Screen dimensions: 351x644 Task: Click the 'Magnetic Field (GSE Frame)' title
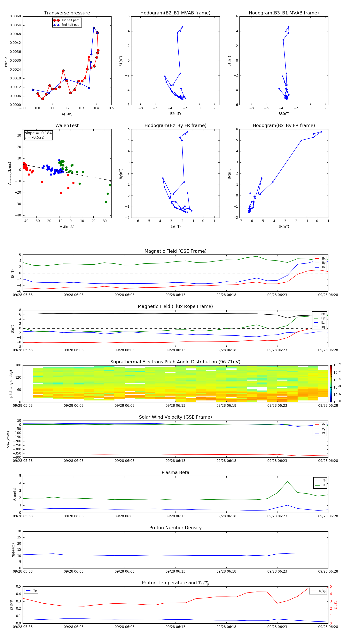click(175, 251)
